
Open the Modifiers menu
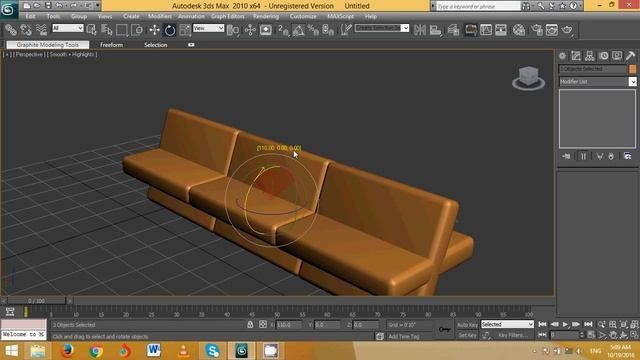160,16
